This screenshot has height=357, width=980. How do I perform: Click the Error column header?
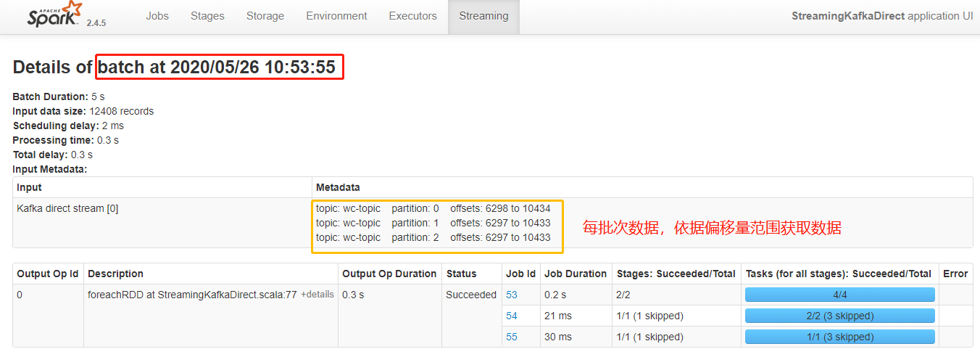[955, 274]
